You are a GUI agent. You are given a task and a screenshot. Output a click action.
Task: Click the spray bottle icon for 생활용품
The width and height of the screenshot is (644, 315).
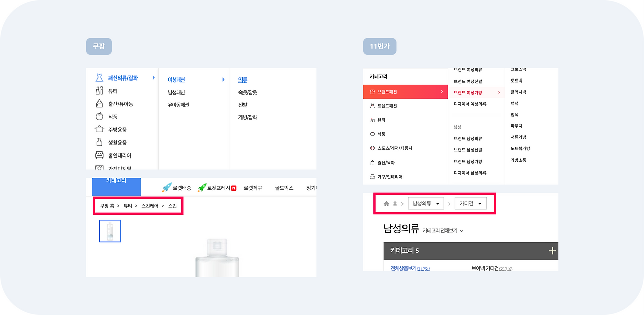click(x=99, y=142)
